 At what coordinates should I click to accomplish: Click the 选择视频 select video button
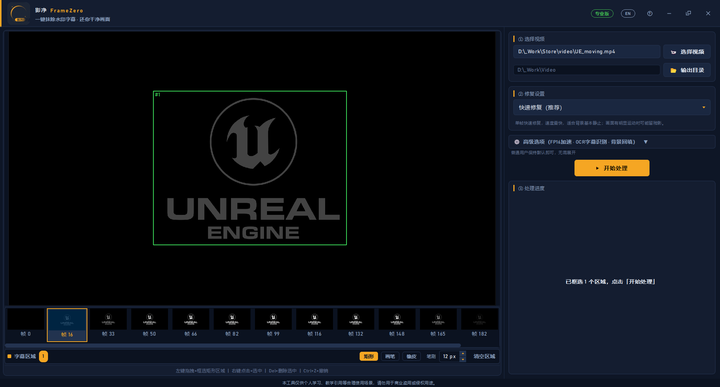coord(687,52)
